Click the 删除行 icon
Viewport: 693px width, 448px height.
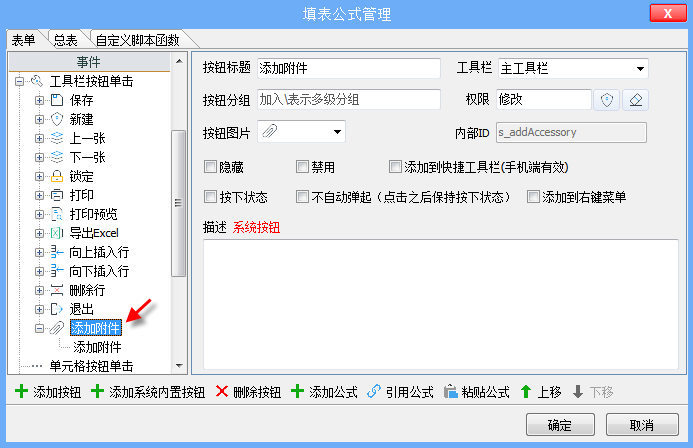point(57,290)
